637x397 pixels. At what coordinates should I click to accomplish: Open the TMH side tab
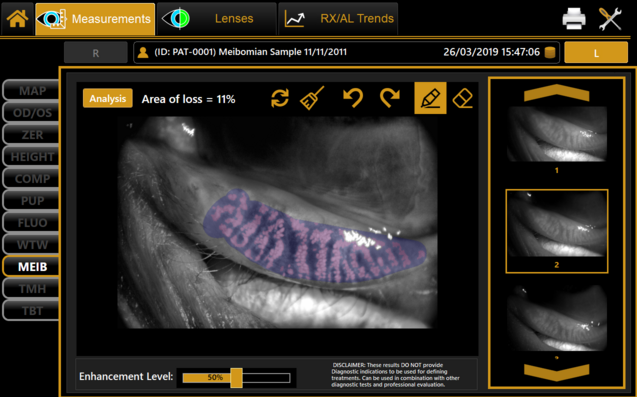coord(32,289)
